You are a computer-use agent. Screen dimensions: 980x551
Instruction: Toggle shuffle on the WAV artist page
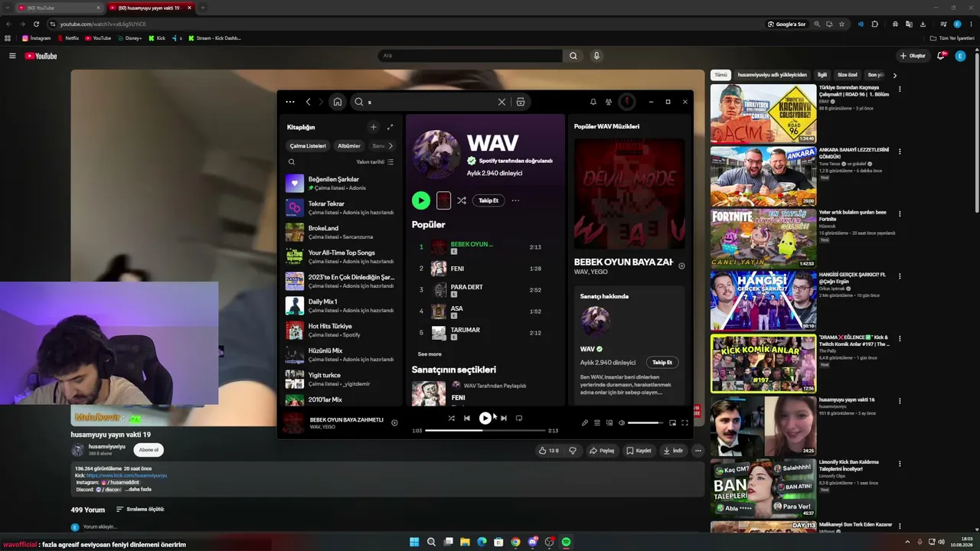[x=462, y=201]
